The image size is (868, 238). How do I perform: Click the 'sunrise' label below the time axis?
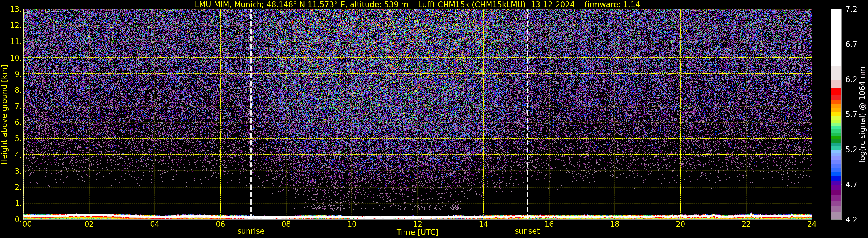click(x=251, y=231)
